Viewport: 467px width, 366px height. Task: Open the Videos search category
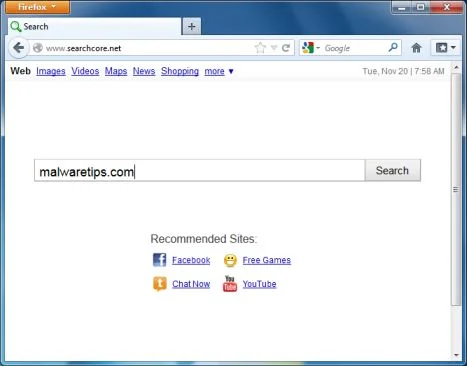85,71
